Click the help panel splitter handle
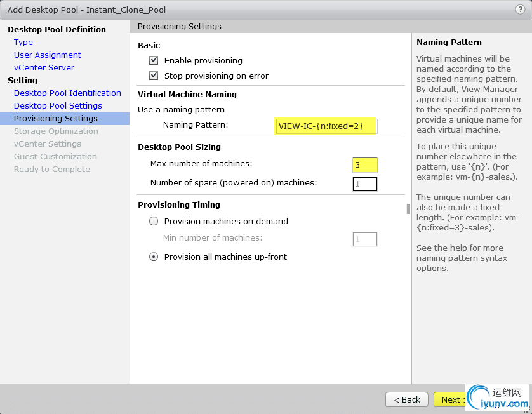Image resolution: width=532 pixels, height=414 pixels. coord(408,209)
